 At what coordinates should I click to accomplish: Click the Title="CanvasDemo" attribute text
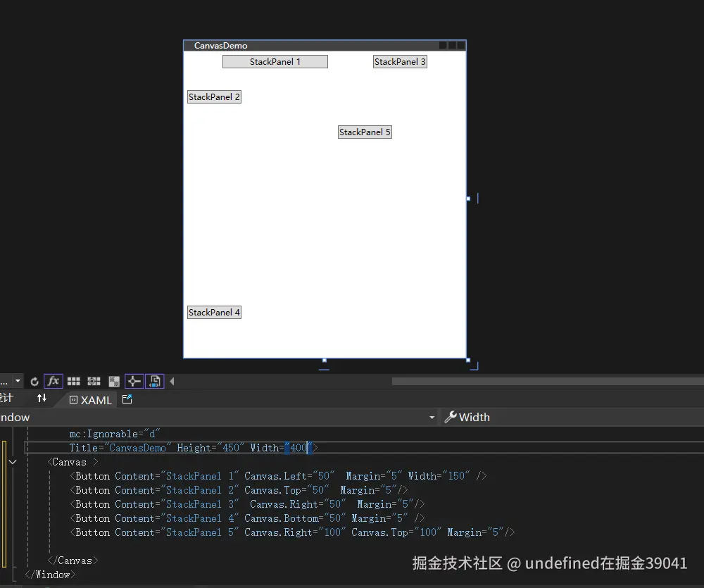tap(120, 448)
